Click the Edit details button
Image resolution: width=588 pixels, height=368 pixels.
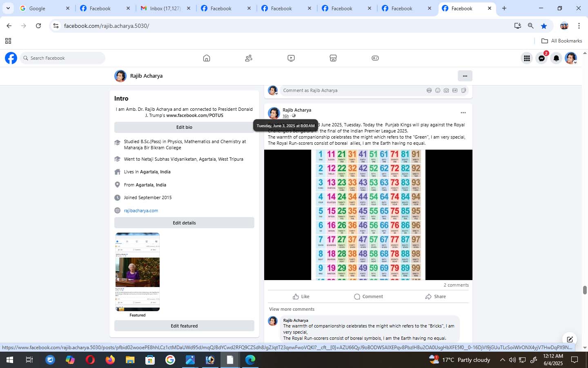(x=184, y=223)
